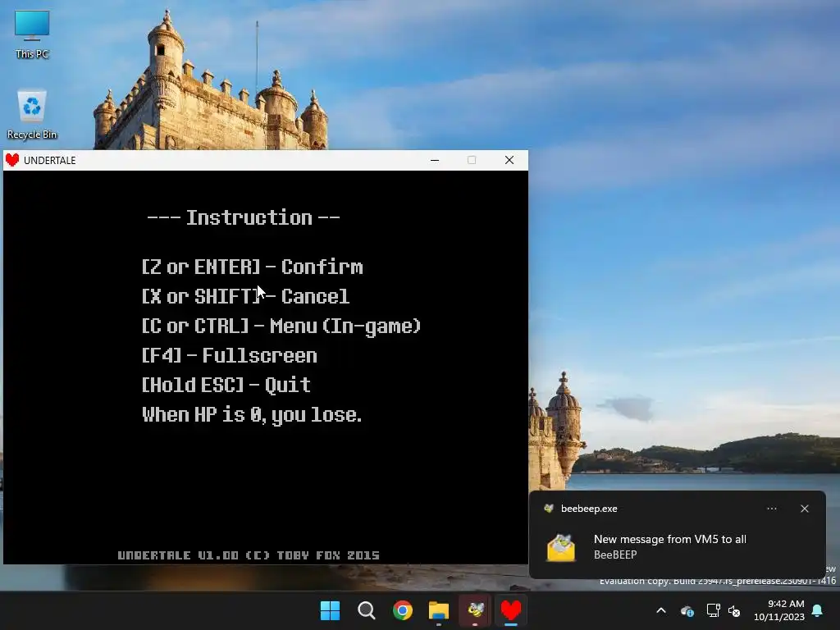This screenshot has width=840, height=630.
Task: Dismiss the beebeep.exe notification
Action: (x=805, y=509)
